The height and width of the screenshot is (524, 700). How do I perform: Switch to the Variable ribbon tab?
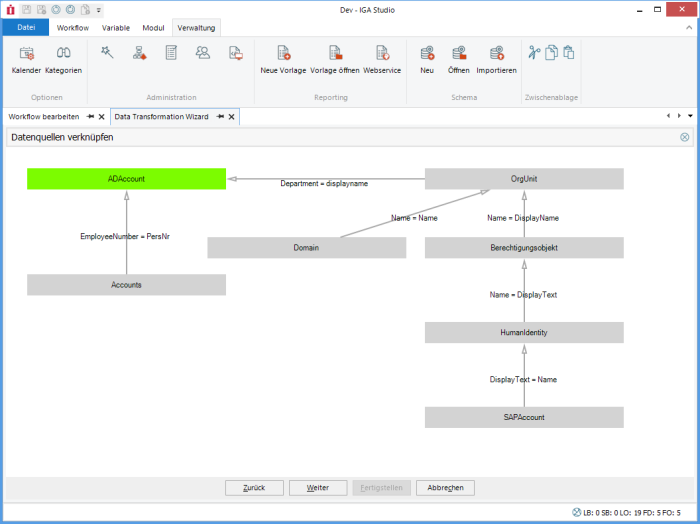115,28
